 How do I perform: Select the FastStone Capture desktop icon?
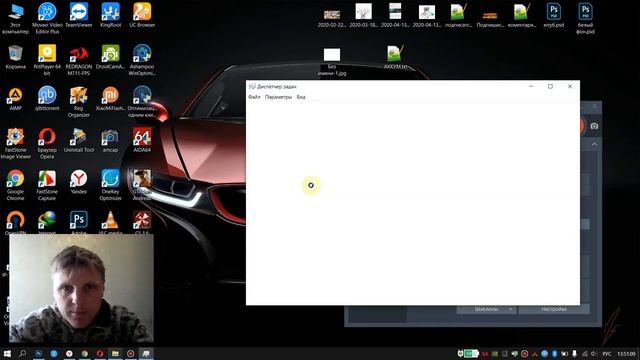47,185
